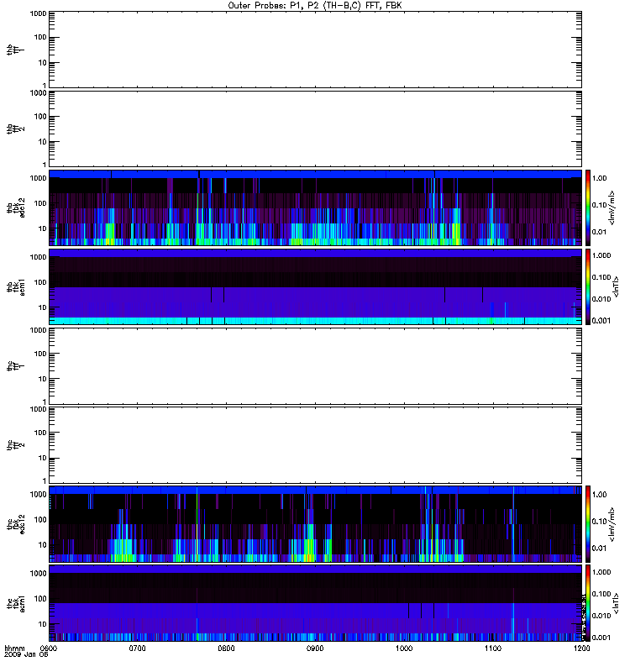Click the 'thb fff 1' panel axis label
Viewport: 630px width, 672px height.
click(15, 50)
